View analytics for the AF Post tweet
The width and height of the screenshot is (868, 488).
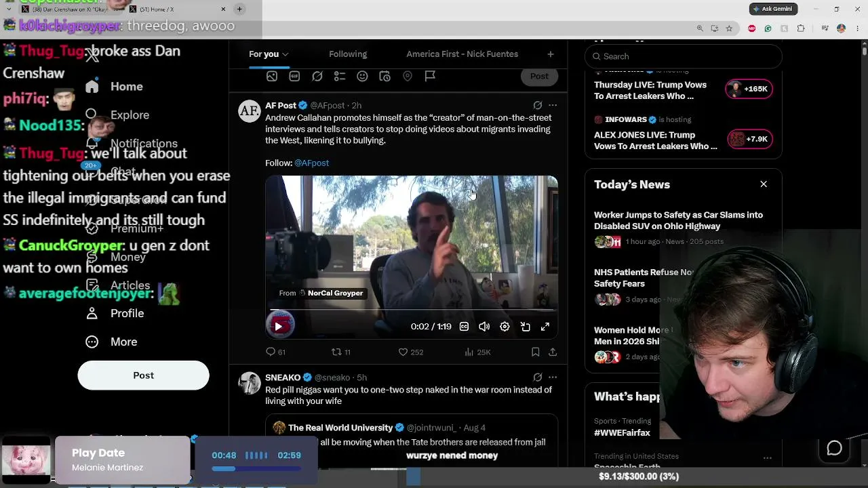click(x=477, y=352)
